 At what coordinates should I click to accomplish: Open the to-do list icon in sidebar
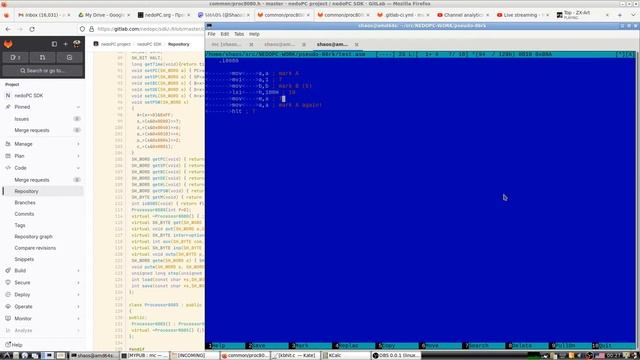click(x=69, y=58)
